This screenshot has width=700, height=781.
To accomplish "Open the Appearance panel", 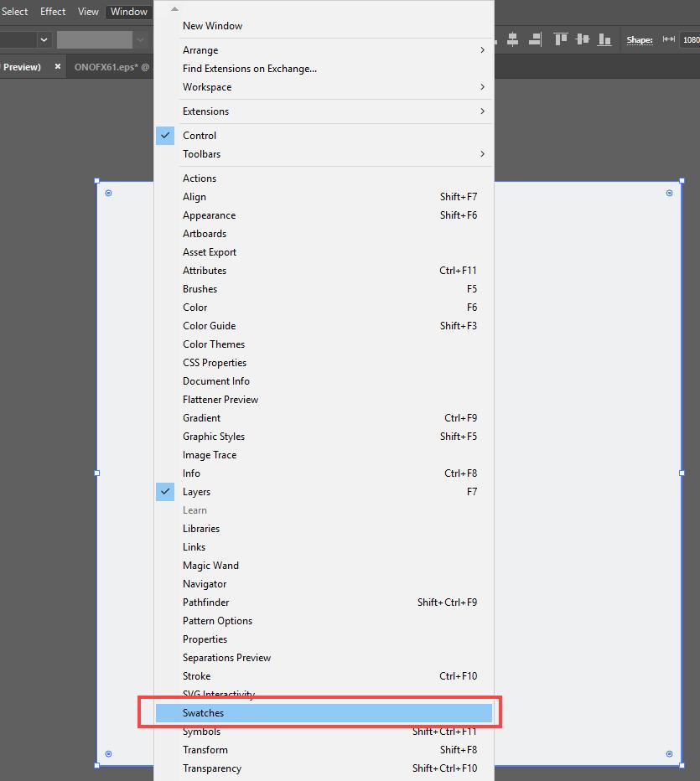I will pos(324,215).
